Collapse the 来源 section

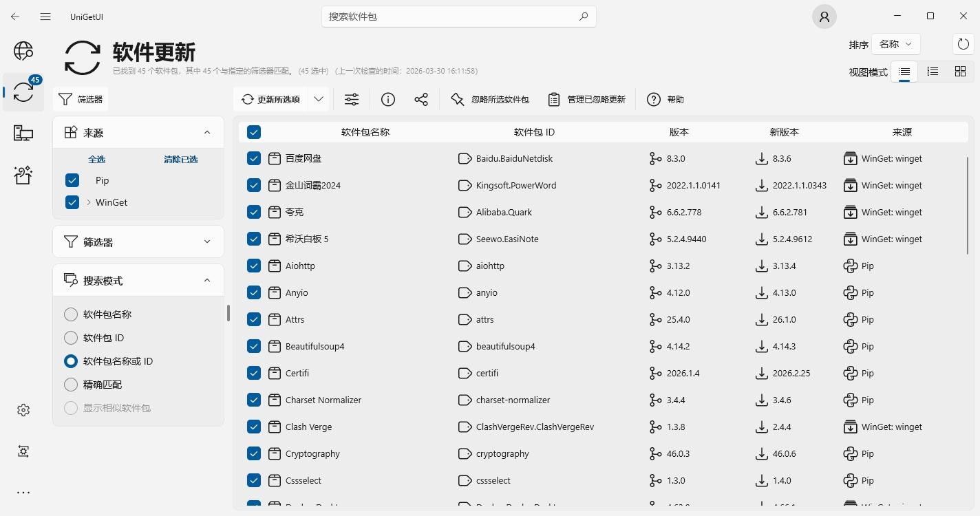click(207, 133)
